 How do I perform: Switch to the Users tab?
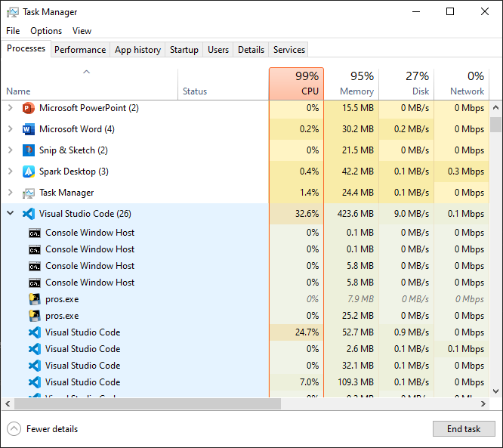[218, 50]
